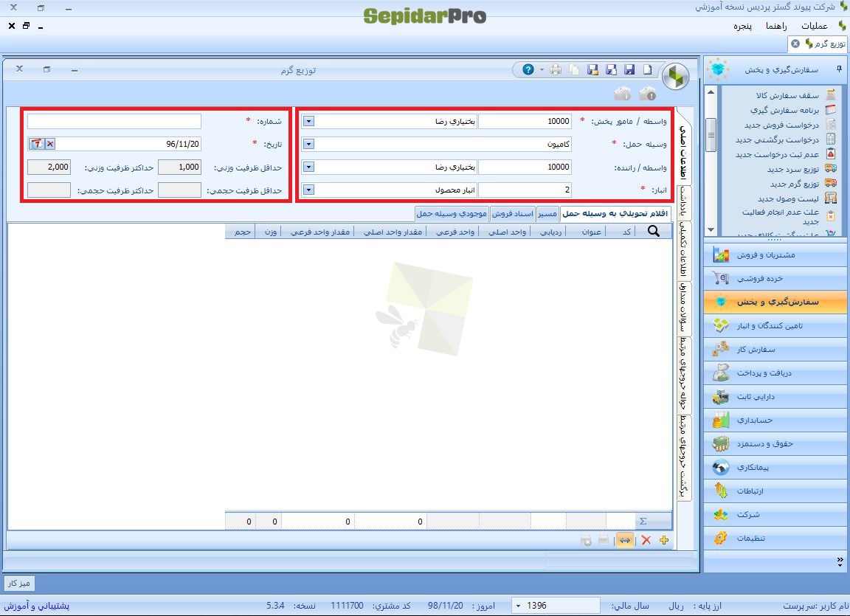Open لیست وصول جدید in sidebar list

coord(788,199)
